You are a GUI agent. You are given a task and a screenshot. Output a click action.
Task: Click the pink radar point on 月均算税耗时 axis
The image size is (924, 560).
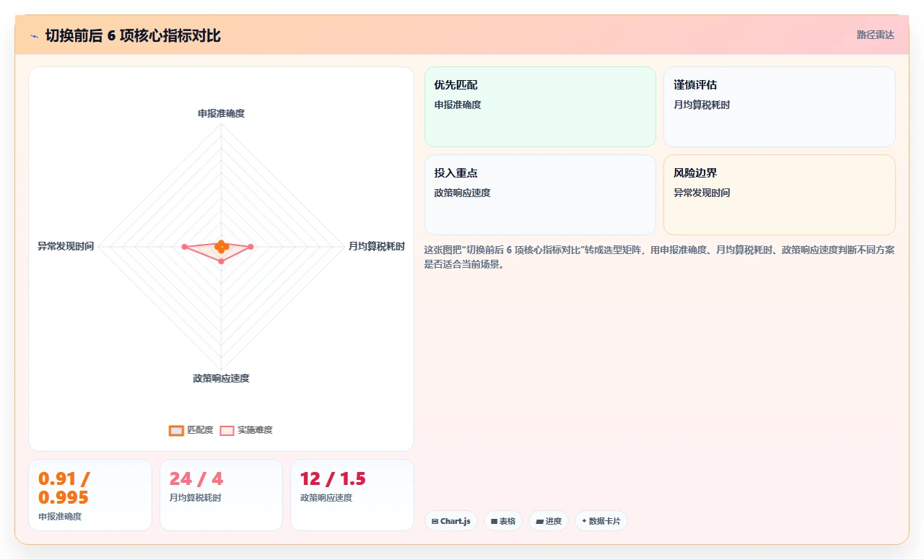[x=250, y=247]
